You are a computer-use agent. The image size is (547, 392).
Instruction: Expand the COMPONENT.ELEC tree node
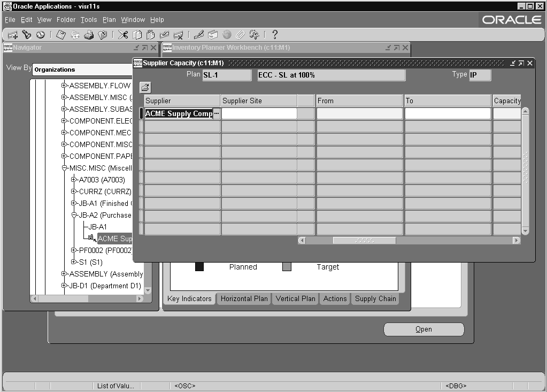click(64, 121)
